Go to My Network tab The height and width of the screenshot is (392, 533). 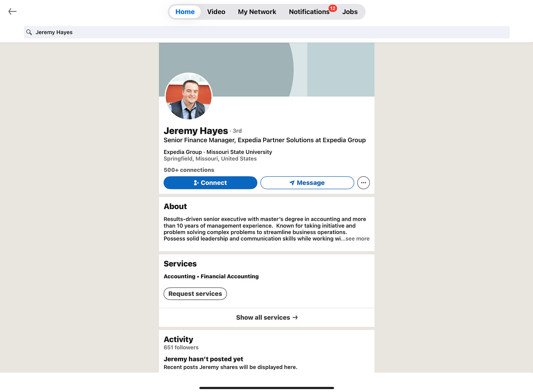[x=257, y=12]
